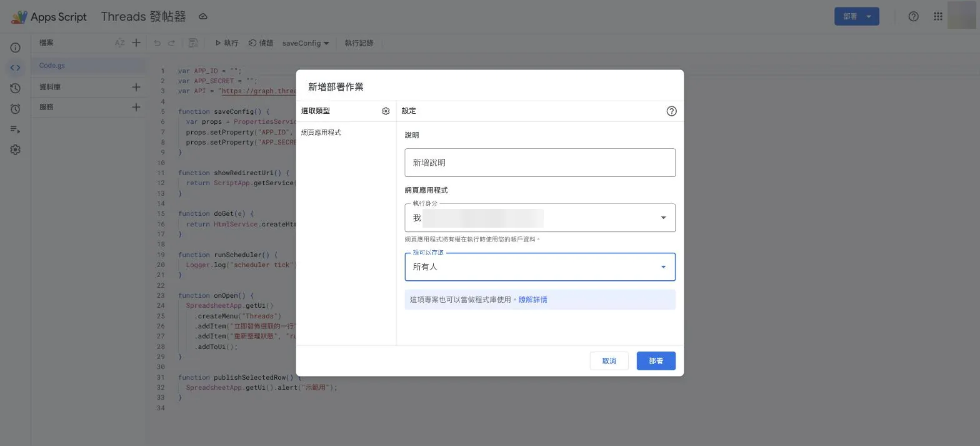Sort files alphabetically with AZ icon

point(119,43)
